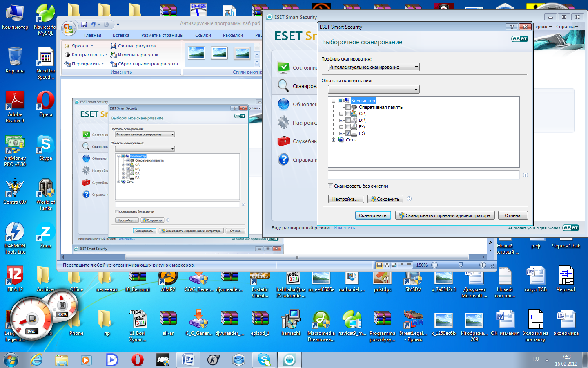The width and height of the screenshot is (588, 368).
Task: Collapse Компьютер tree node
Action: (x=334, y=101)
